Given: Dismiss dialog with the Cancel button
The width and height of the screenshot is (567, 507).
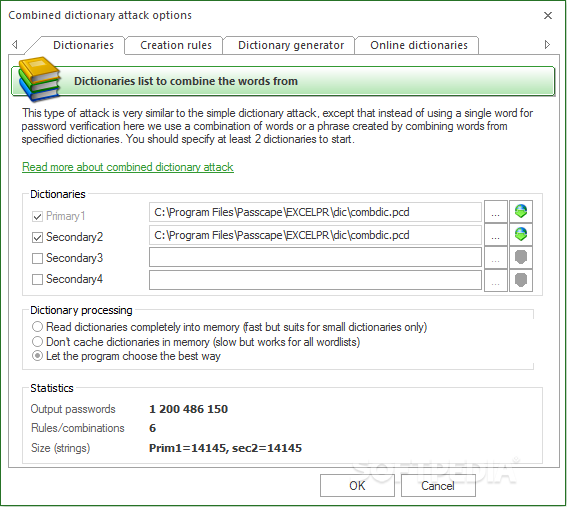Looking at the screenshot, I should coord(438,486).
